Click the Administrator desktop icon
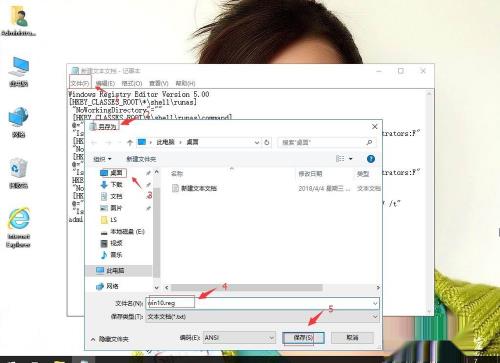Screen dimensions: 500x363 (x=19, y=21)
